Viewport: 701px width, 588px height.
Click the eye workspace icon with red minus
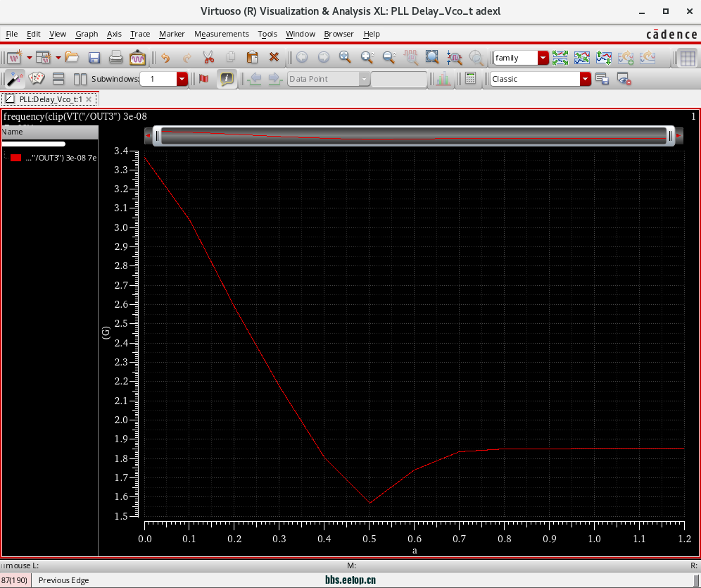pos(624,79)
